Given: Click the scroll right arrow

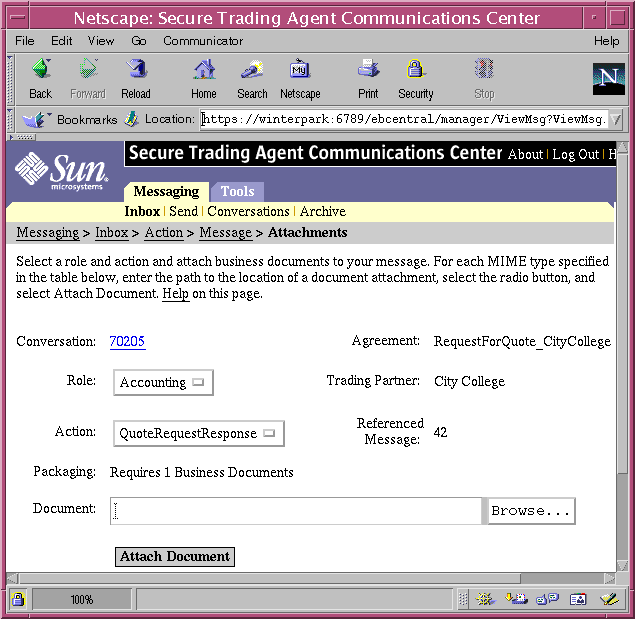Looking at the screenshot, I should click(x=609, y=578).
